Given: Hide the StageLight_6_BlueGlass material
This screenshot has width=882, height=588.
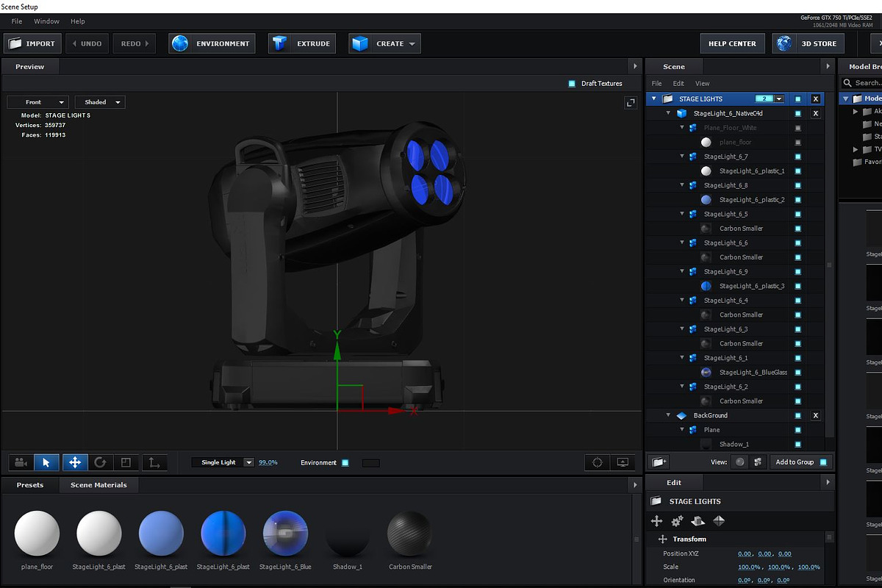Looking at the screenshot, I should (797, 373).
